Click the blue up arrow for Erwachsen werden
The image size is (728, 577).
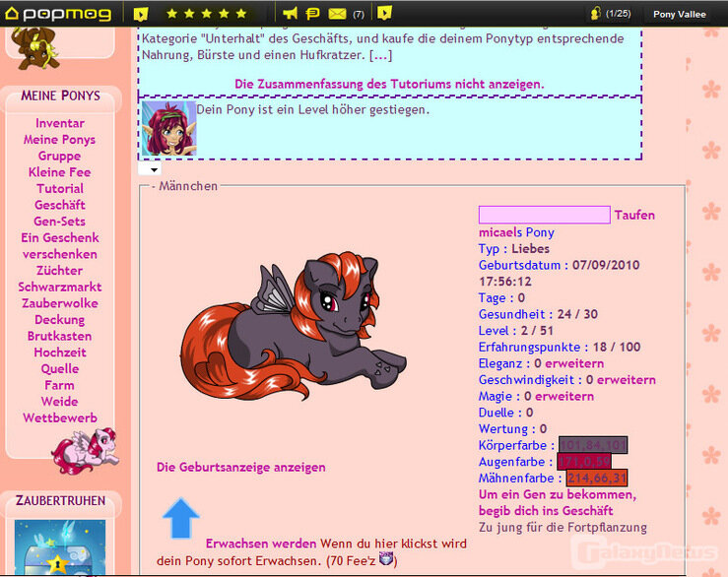tap(180, 518)
